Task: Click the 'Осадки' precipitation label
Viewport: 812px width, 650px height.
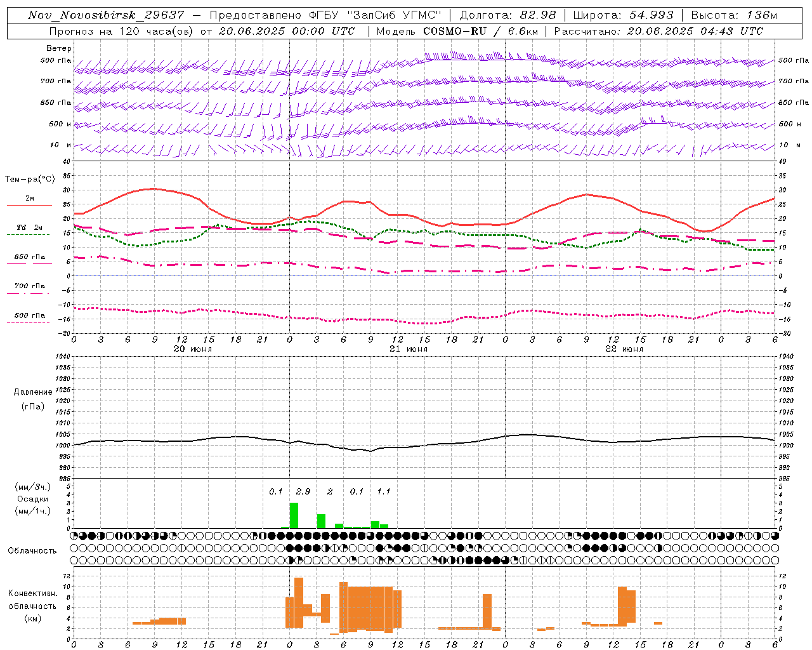Action: coord(33,499)
